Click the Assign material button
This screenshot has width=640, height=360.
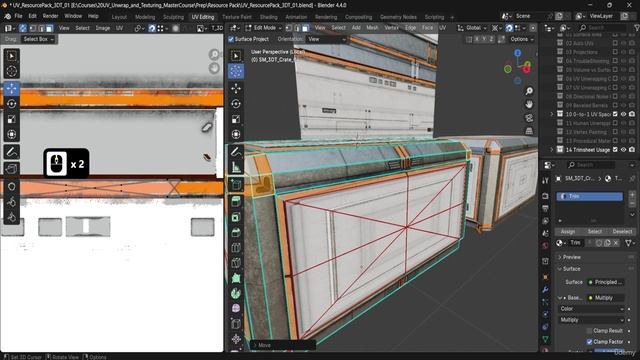[568, 231]
